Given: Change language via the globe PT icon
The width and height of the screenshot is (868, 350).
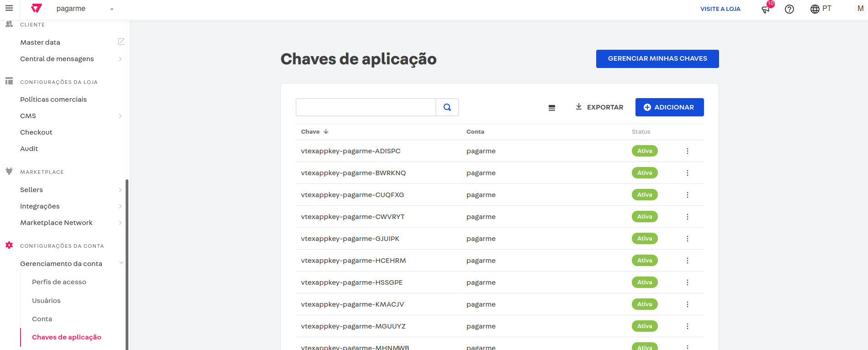Looking at the screenshot, I should pos(820,9).
